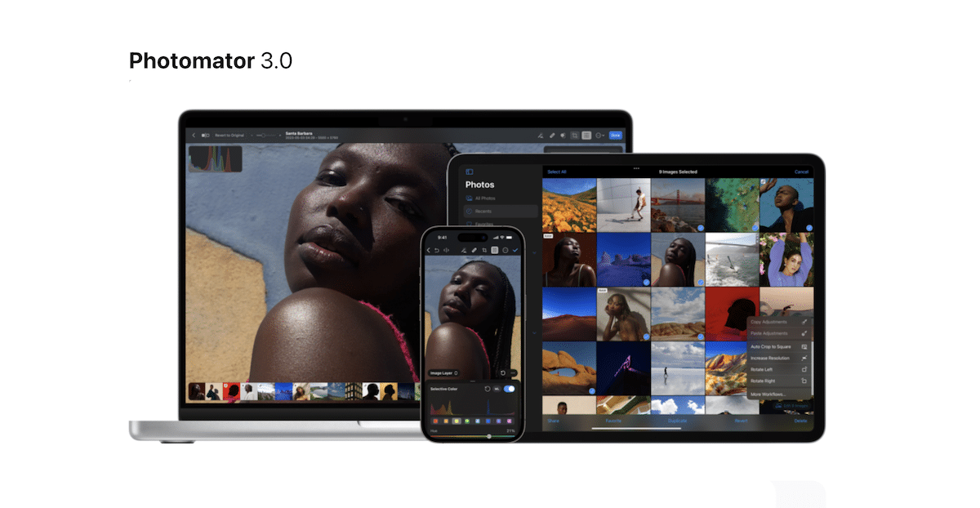Choose Copy Adjustments in the iPad menu
This screenshot has width=980, height=508.
click(779, 322)
